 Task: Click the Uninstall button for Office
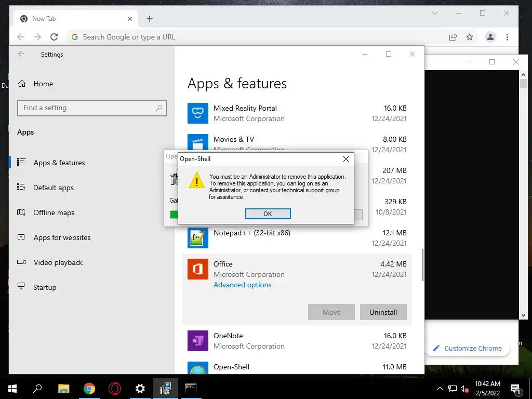coord(383,312)
